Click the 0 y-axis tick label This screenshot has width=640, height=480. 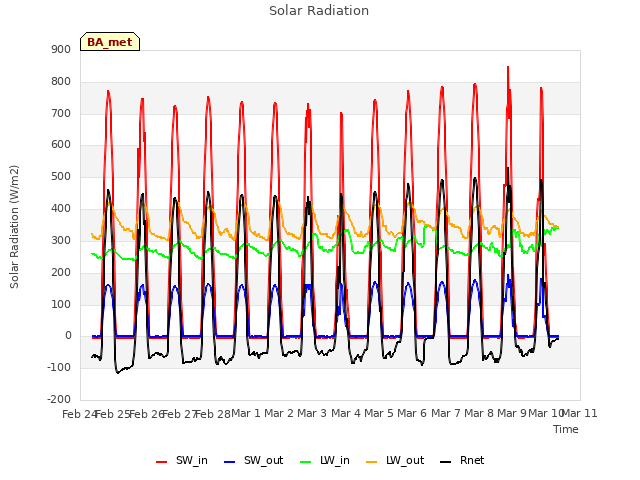click(x=68, y=336)
